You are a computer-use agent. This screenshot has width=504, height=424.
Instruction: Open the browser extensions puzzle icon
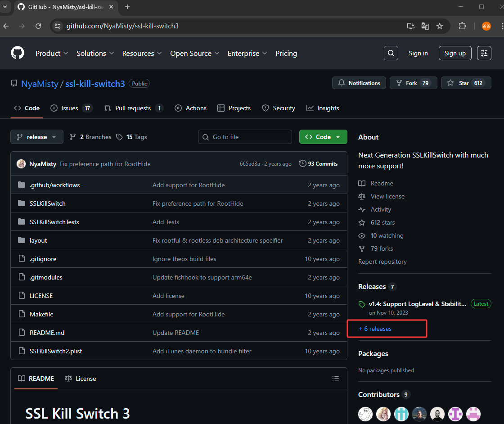click(x=462, y=26)
